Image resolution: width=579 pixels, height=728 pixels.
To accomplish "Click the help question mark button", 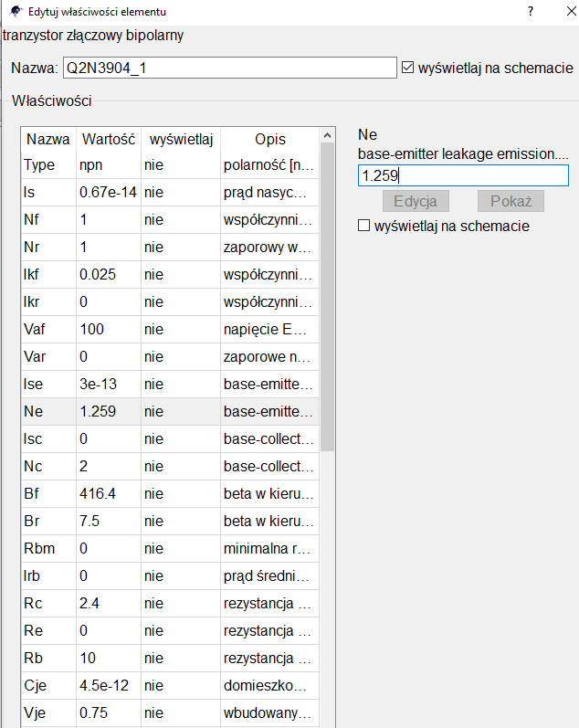I will pyautogui.click(x=531, y=12).
